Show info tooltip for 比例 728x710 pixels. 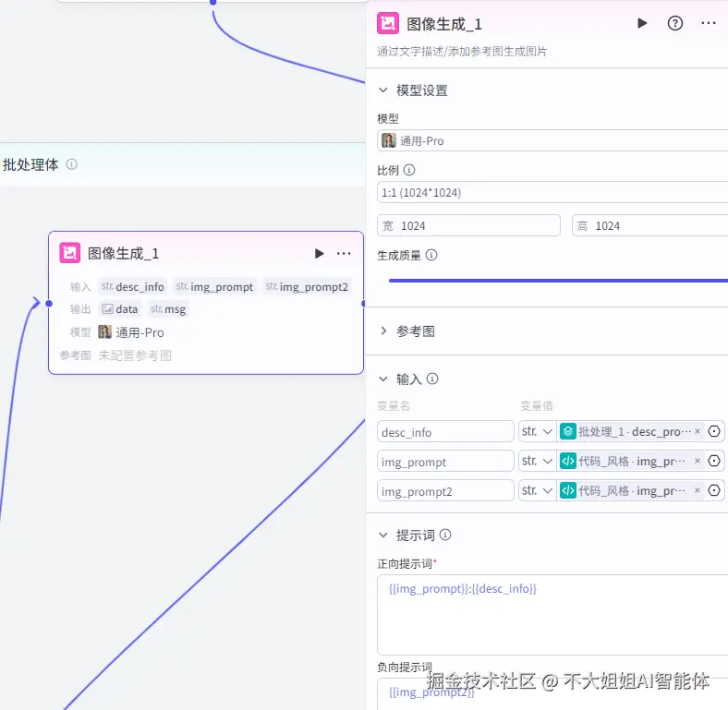[x=409, y=170]
